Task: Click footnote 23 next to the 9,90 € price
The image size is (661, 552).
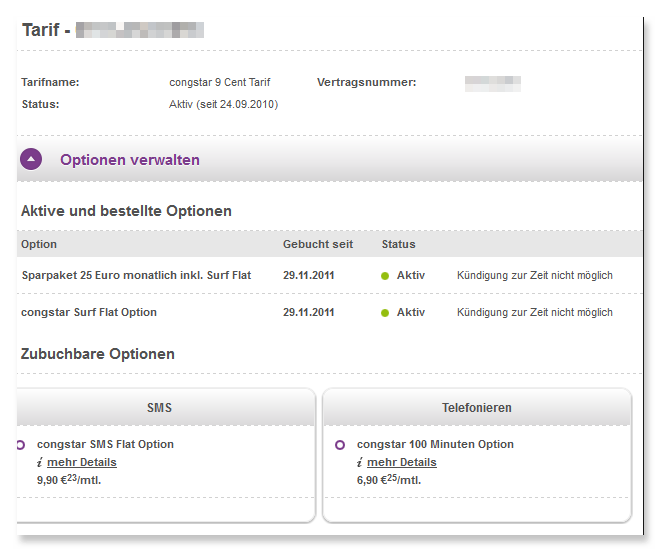Action: pos(72,477)
